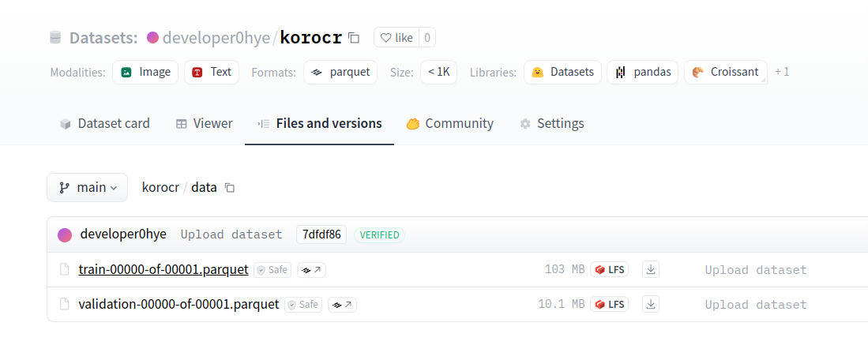Open train-00000-of-00001.parquet file
This screenshot has height=360, width=868.
coord(163,269)
